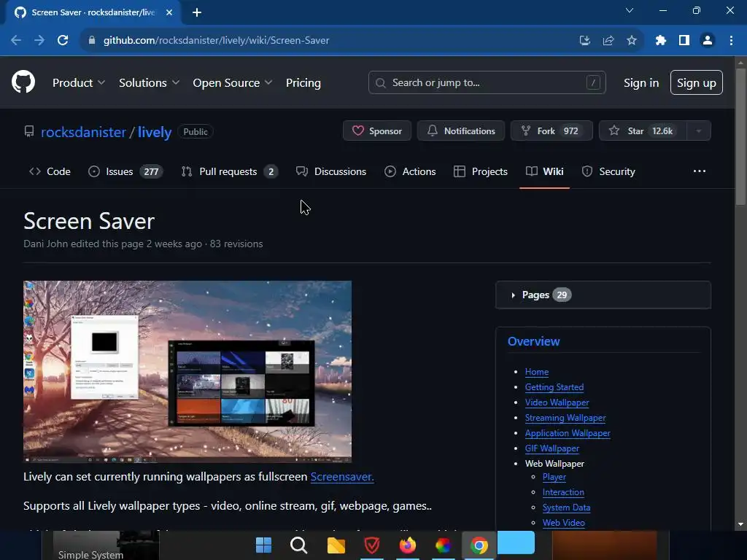Open the Actions tab
This screenshot has height=560, width=747.
pyautogui.click(x=410, y=171)
